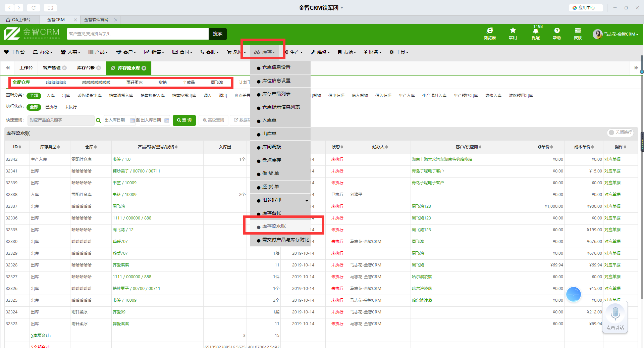Click the browser forward arrow icon
Image resolution: width=644 pixels, height=349 pixels.
click(x=19, y=7)
